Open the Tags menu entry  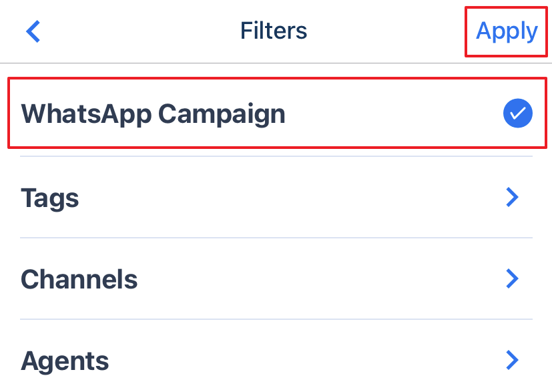(x=276, y=197)
